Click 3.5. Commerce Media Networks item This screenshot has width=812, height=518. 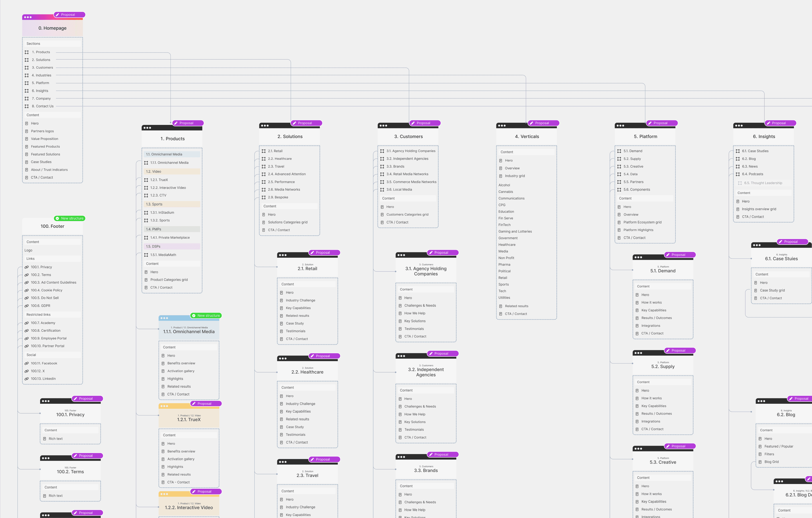(x=411, y=182)
